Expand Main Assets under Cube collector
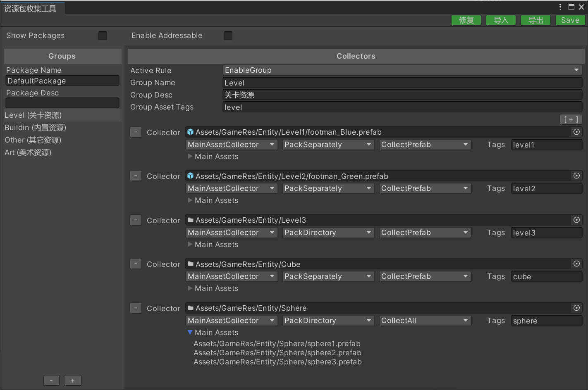 click(x=190, y=288)
